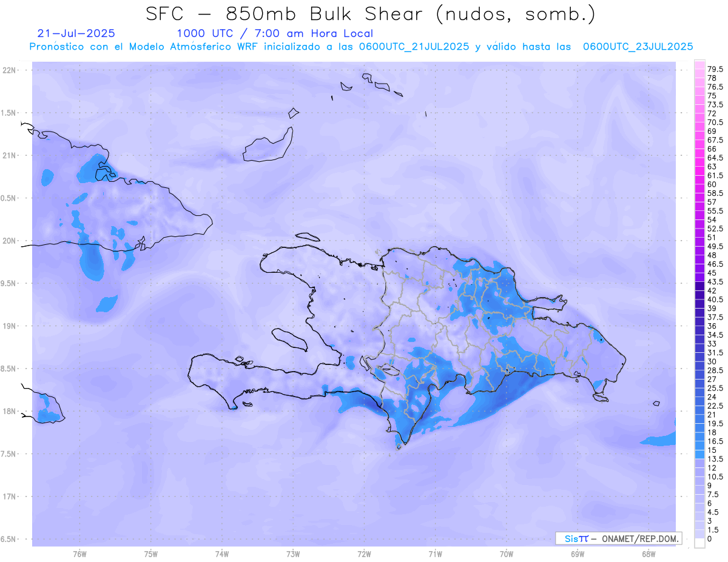
Task: Click the '72W' longitude label
Action: click(364, 555)
